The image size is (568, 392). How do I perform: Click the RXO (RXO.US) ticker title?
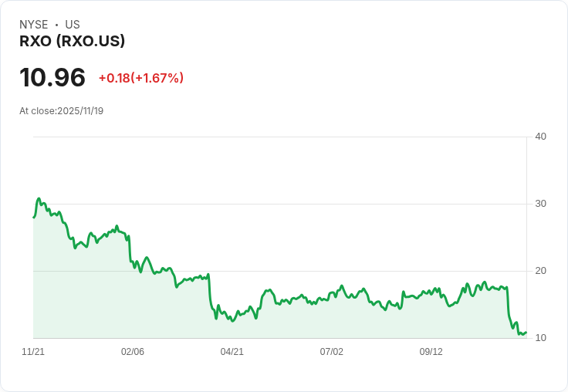coord(72,42)
